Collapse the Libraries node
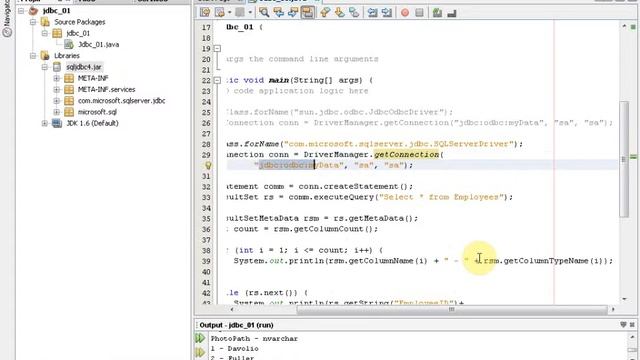This screenshot has height=360, width=640. point(33,56)
